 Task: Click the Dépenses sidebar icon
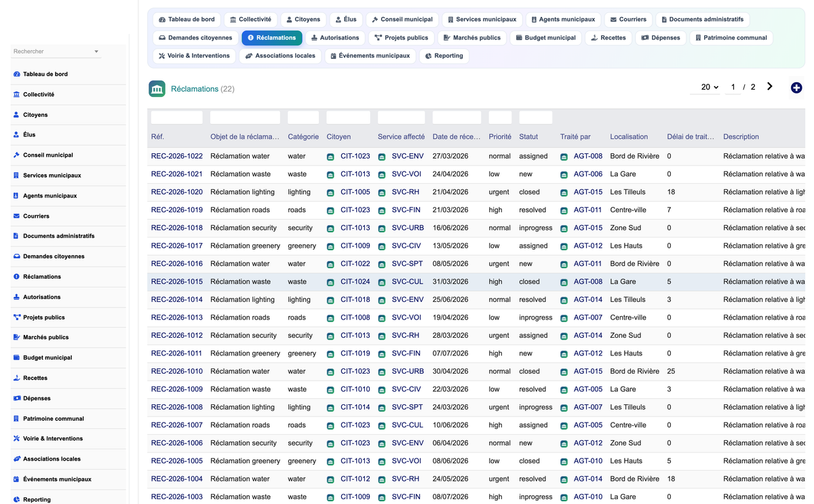click(17, 398)
